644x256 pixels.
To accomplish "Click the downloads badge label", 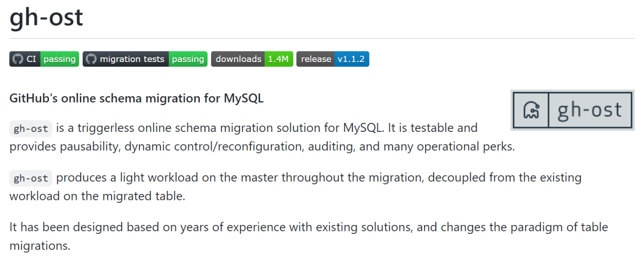I will tap(238, 59).
